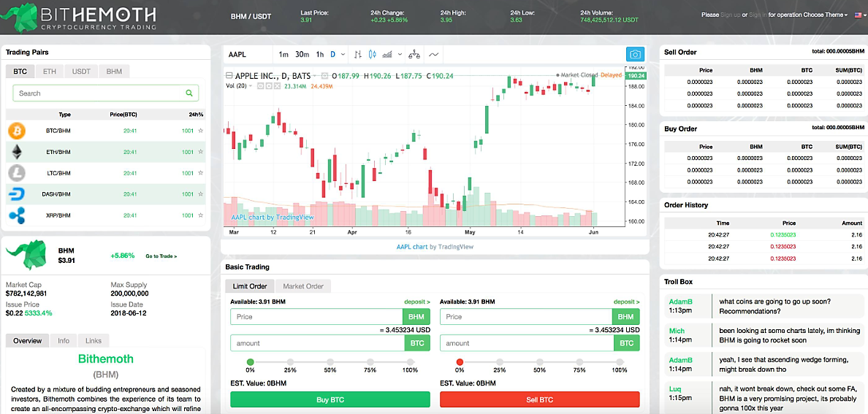Click the wavy line chart icon
The height and width of the screenshot is (414, 868).
433,54
